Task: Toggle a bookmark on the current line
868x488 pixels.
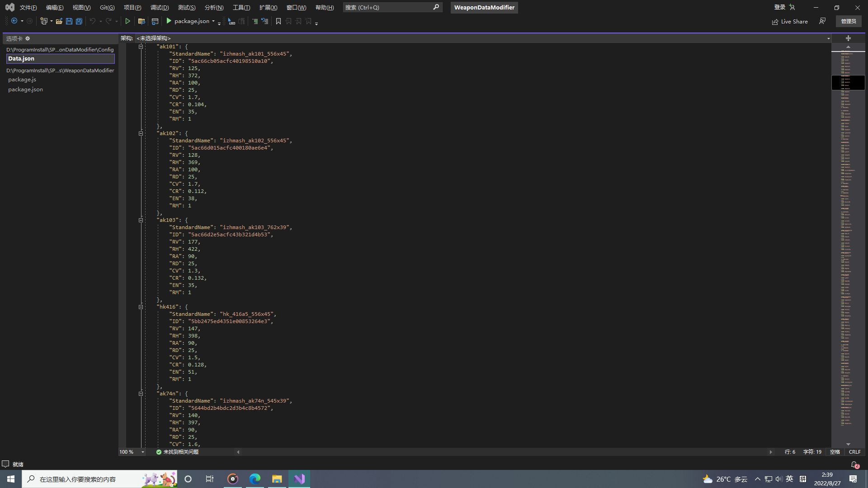Action: [278, 21]
